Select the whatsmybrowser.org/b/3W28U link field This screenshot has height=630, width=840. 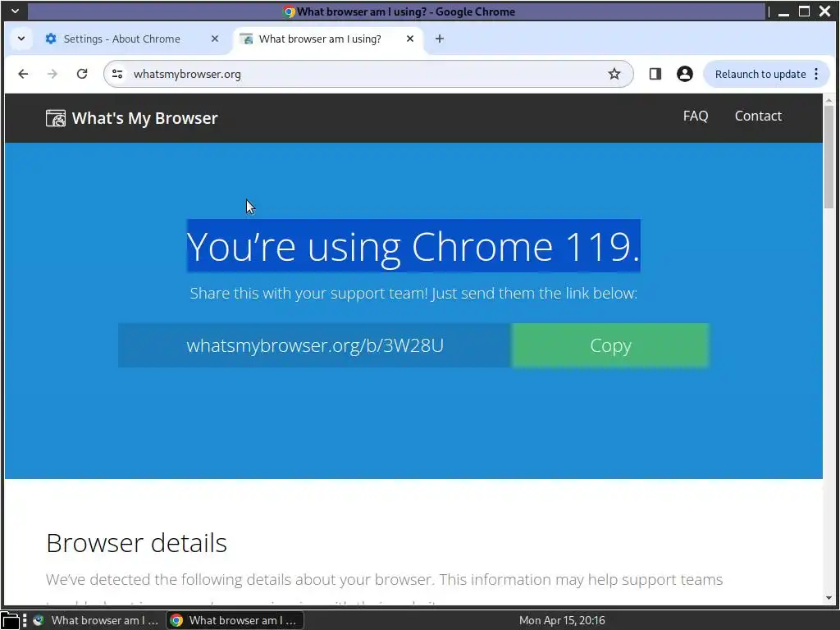[315, 345]
